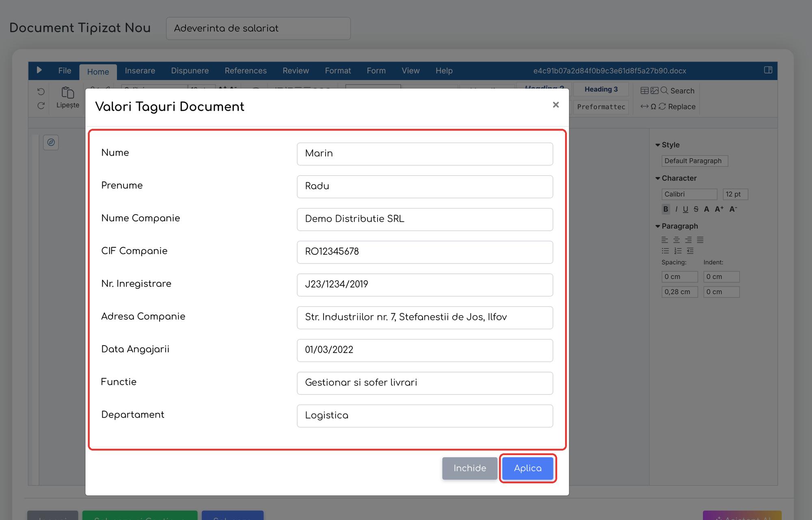The height and width of the screenshot is (520, 812).
Task: Click the Replace tool
Action: pyautogui.click(x=677, y=106)
